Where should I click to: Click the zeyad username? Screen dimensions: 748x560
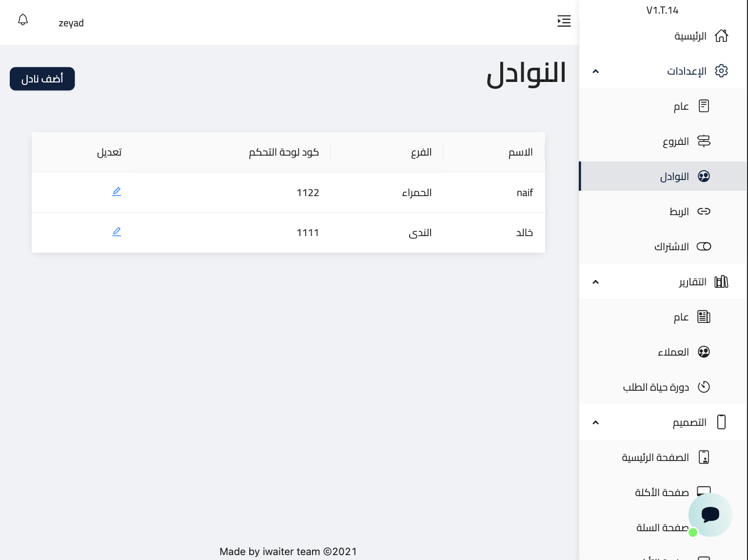coord(71,23)
